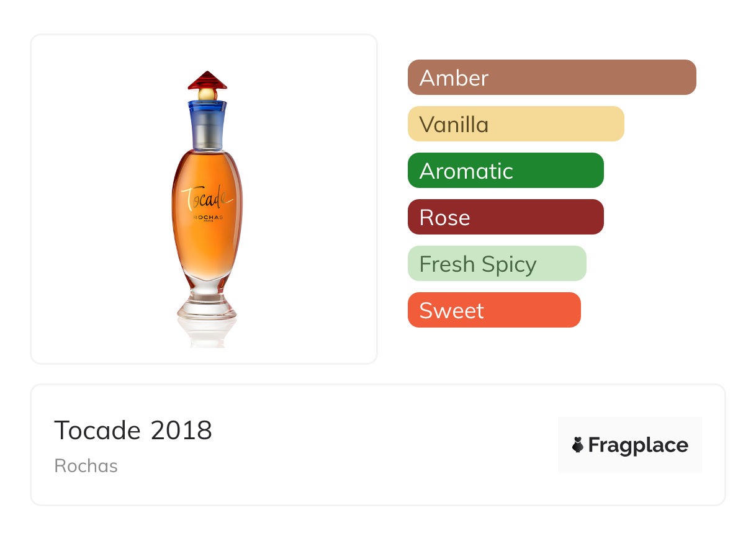Click the gold ball beneath the cap

click(x=207, y=94)
